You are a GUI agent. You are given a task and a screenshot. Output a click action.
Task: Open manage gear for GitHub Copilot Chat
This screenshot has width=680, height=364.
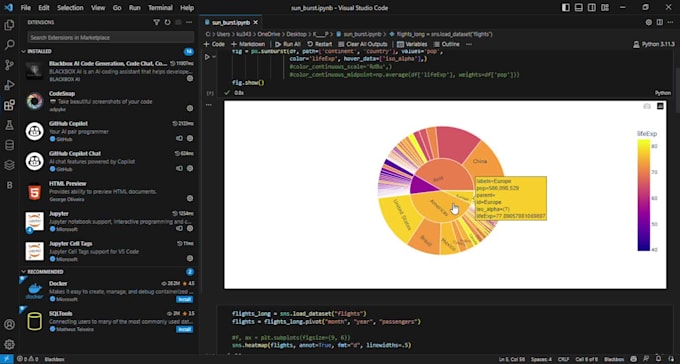[190, 168]
